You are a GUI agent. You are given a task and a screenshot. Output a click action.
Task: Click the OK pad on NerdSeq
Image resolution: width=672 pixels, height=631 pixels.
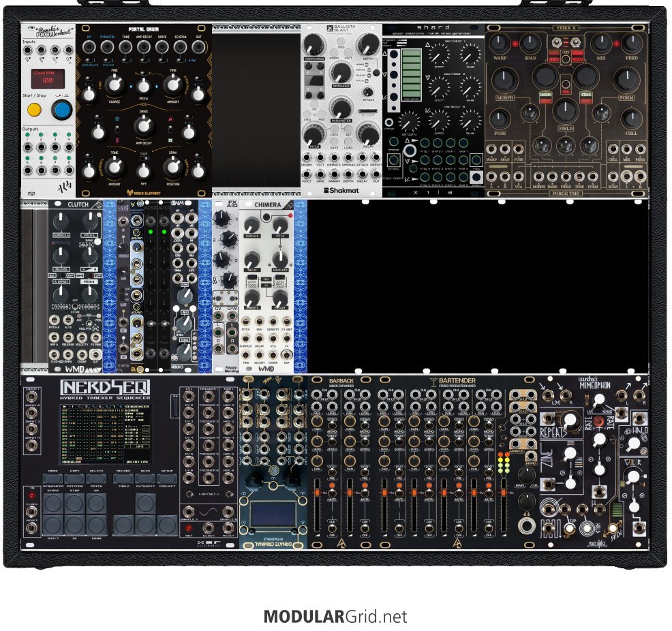click(x=74, y=525)
